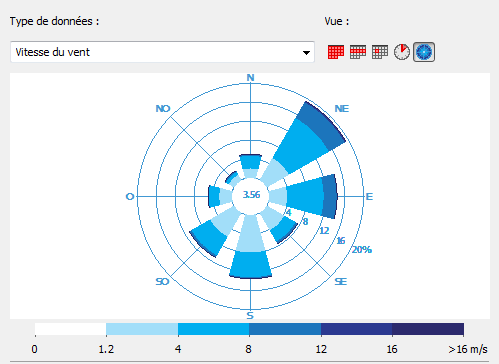
Task: Click the dark navy >16 m/s legend swatch
Action: (428, 329)
